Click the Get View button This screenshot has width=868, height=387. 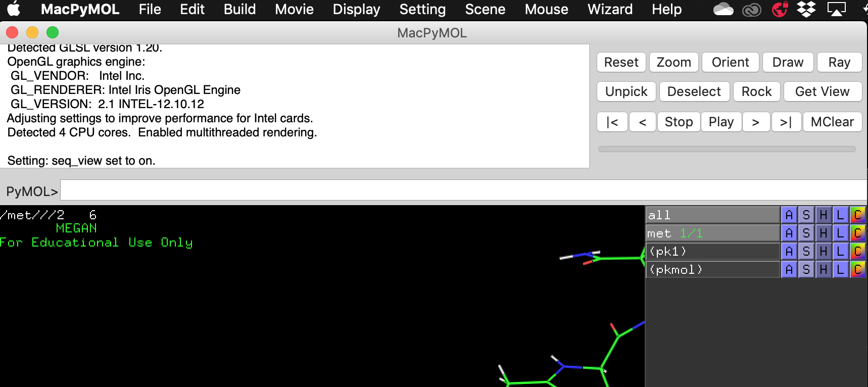[823, 91]
